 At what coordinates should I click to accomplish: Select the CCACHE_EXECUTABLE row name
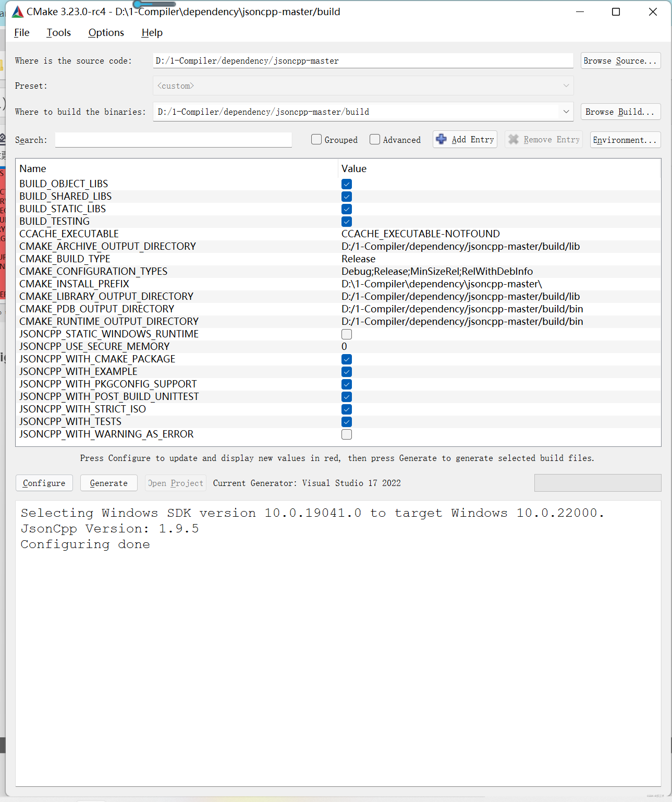click(69, 234)
